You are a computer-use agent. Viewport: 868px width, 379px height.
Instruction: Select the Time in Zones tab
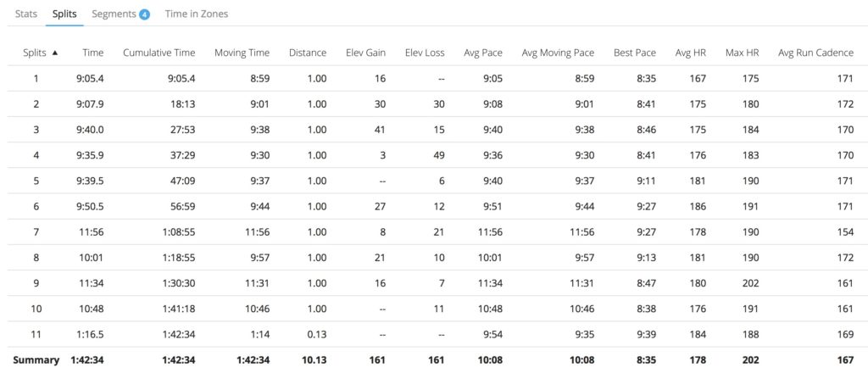click(197, 14)
